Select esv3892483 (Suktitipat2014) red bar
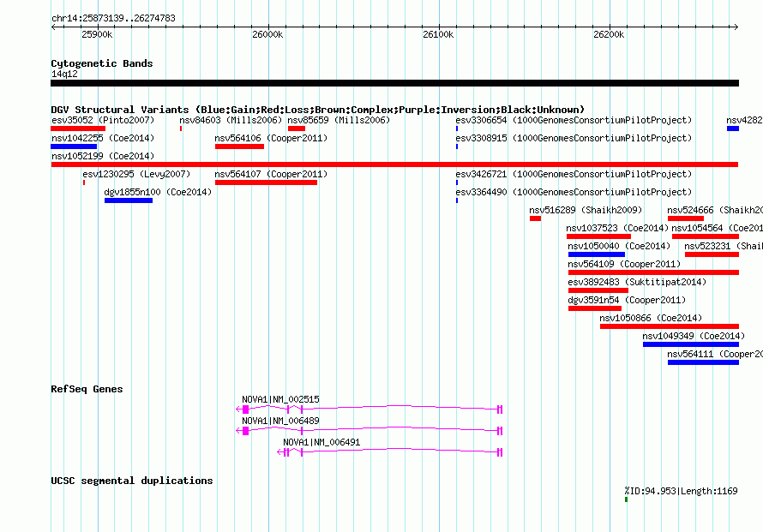The image size is (763, 532). (598, 290)
